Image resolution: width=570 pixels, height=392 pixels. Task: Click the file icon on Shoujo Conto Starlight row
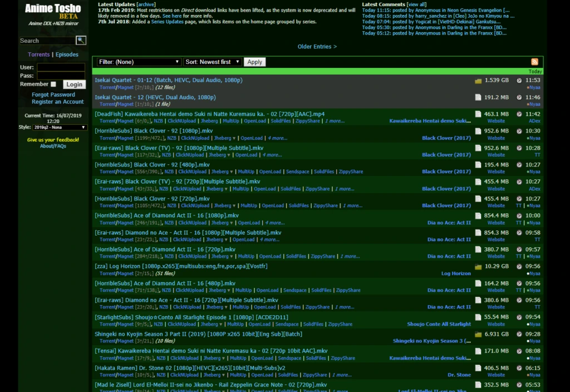[478, 317]
